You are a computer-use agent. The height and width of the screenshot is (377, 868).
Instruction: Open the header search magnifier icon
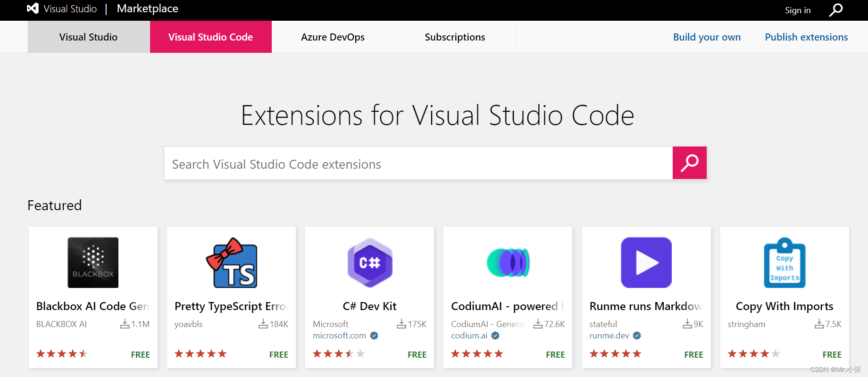(836, 10)
